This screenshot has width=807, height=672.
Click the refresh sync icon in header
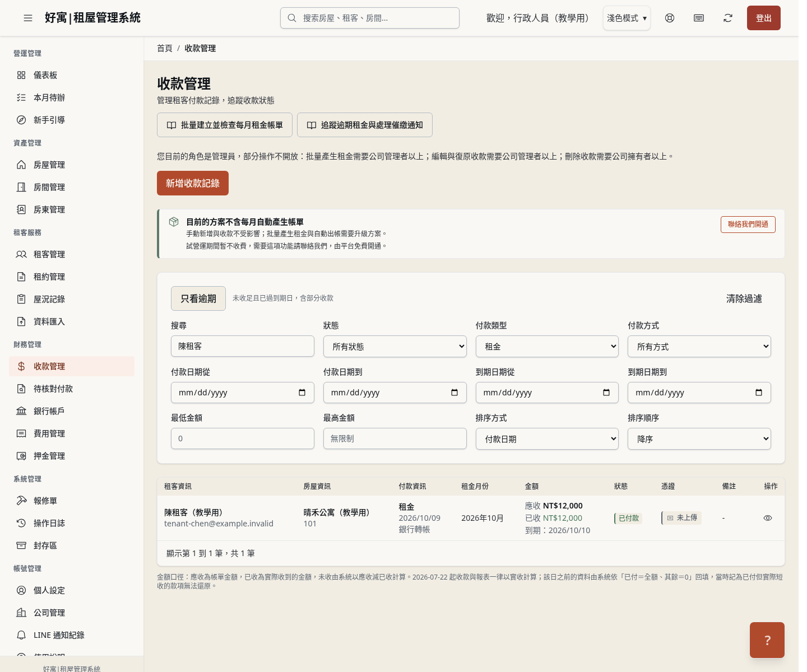point(728,18)
